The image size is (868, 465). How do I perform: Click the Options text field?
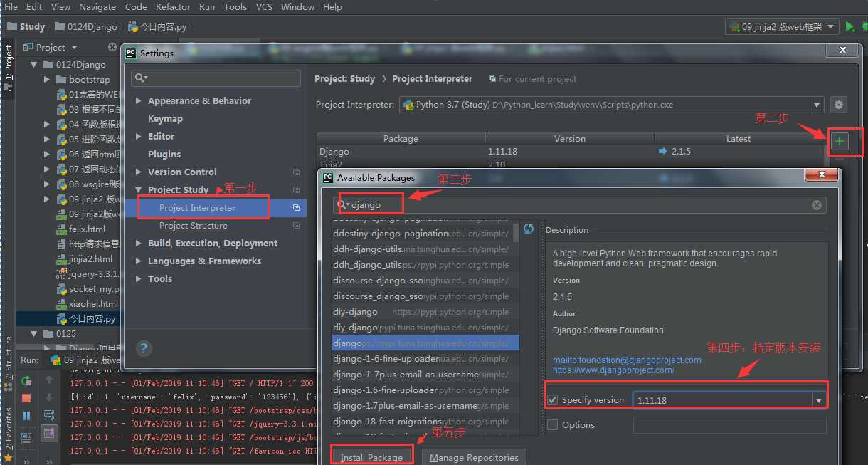(729, 425)
